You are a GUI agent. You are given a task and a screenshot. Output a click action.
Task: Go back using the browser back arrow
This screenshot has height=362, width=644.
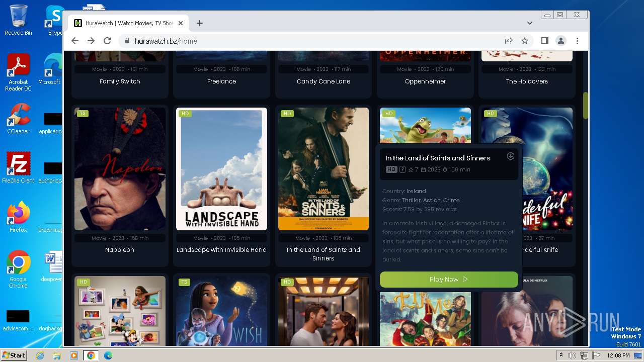(75, 41)
